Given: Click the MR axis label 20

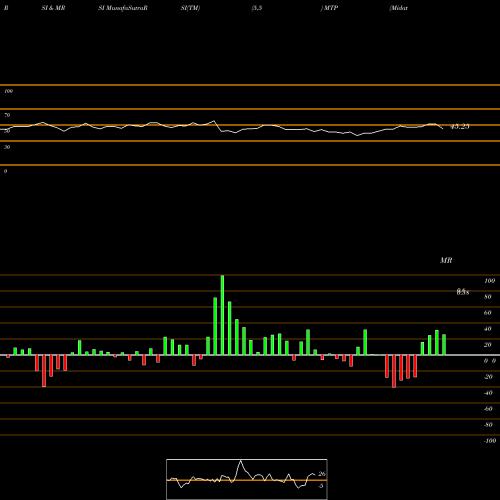Looking at the screenshot, I should (488, 345).
